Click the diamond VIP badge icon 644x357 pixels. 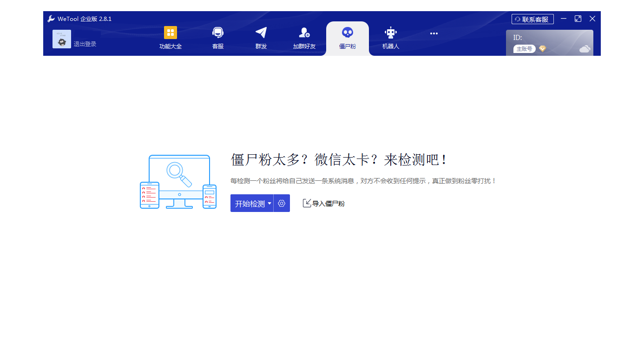pyautogui.click(x=542, y=49)
